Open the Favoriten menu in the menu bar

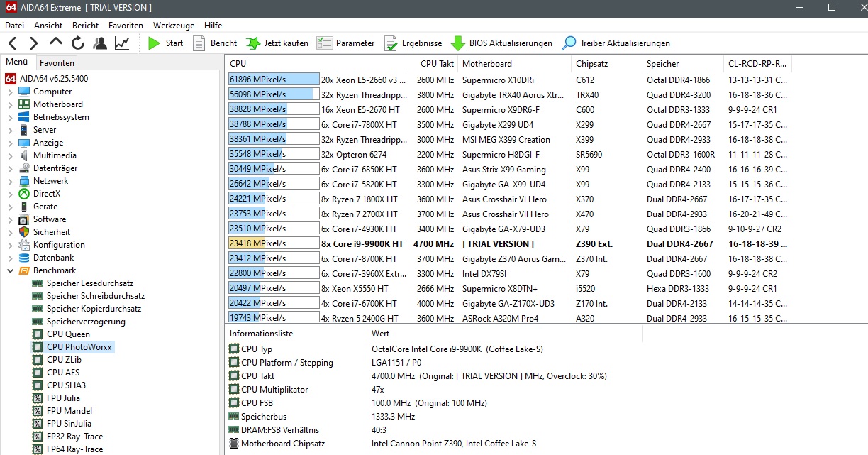(x=126, y=25)
